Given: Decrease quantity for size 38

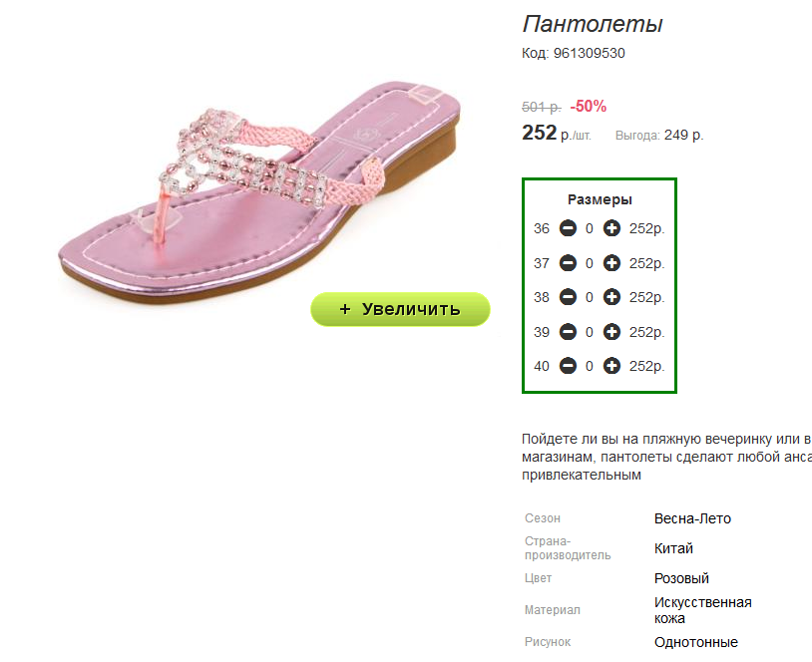Looking at the screenshot, I should [x=568, y=297].
